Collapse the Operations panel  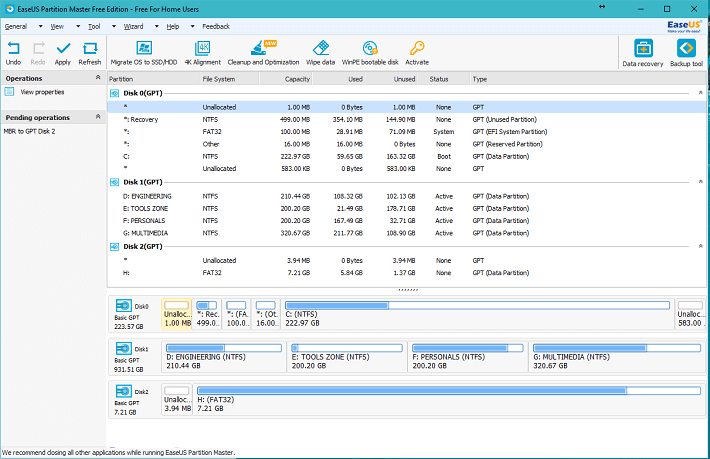98,78
